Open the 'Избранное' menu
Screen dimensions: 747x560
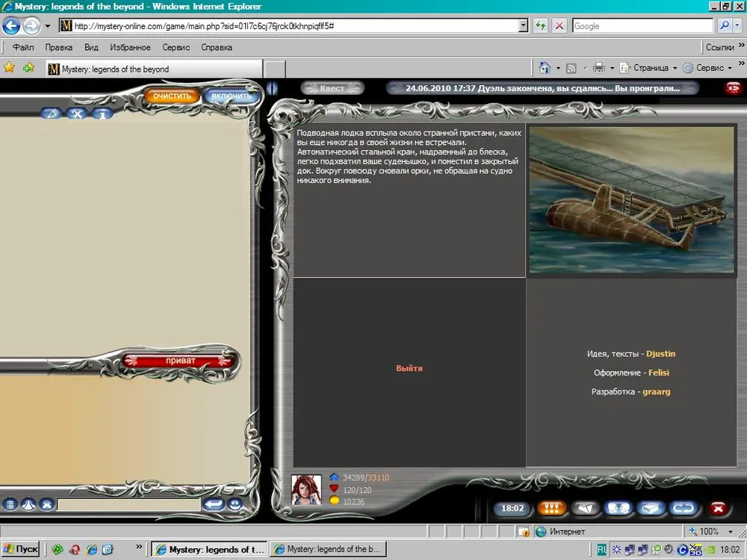130,47
